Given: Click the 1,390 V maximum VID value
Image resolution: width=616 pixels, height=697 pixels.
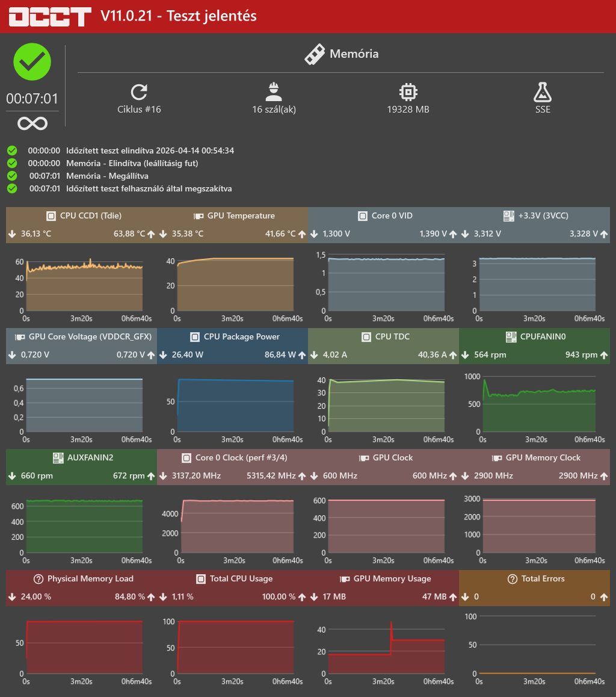Looking at the screenshot, I should (x=433, y=234).
